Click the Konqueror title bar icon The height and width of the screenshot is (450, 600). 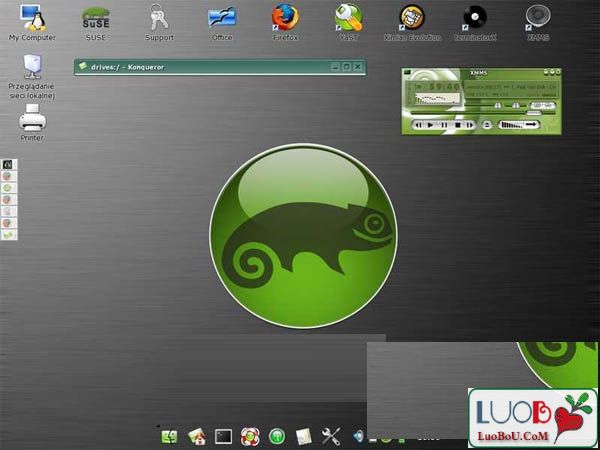tap(83, 66)
